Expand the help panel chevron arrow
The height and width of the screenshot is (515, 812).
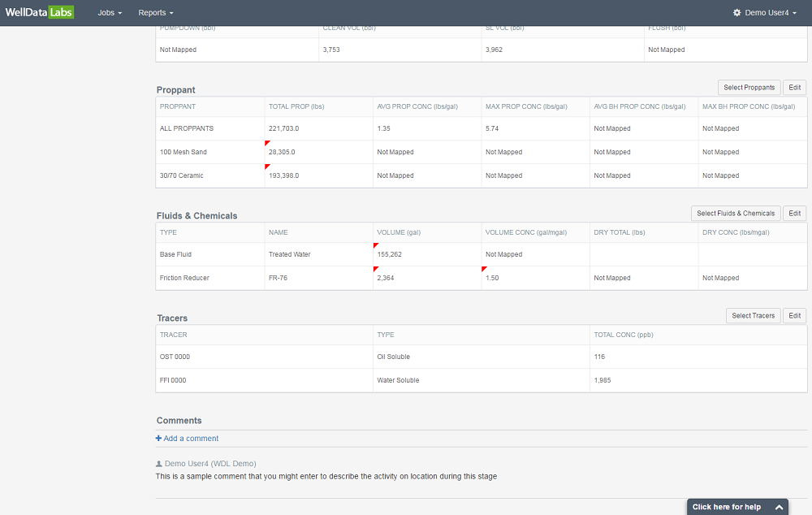(779, 507)
